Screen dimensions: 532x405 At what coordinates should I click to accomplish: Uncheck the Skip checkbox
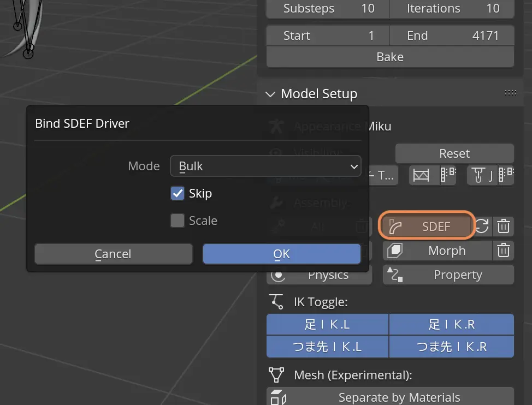[x=178, y=193]
